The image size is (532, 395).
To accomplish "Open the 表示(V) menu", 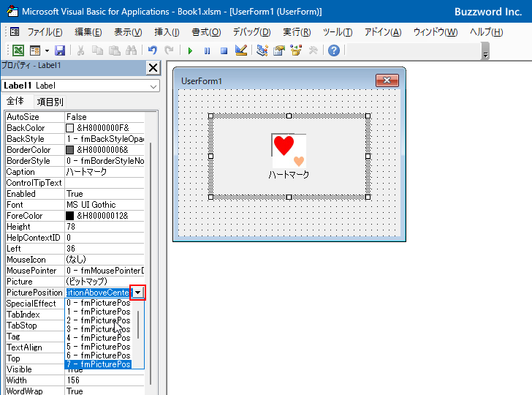I will pyautogui.click(x=128, y=32).
